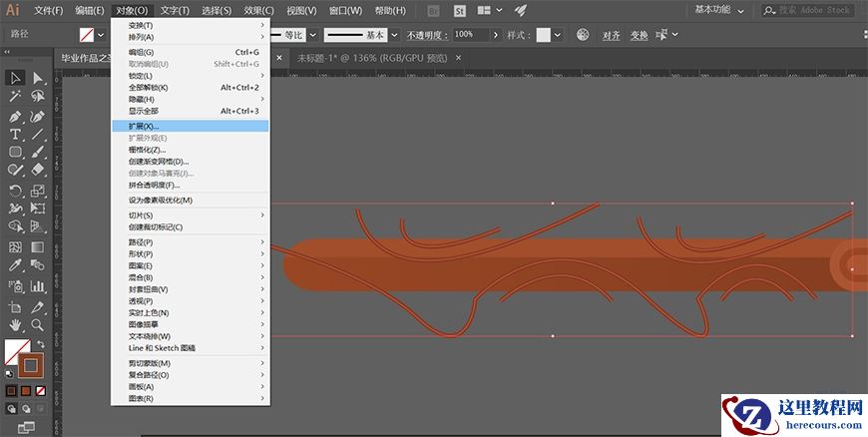Click the Recolor Artwork wheel icon
Screen dimensions: 868x437
click(x=583, y=34)
